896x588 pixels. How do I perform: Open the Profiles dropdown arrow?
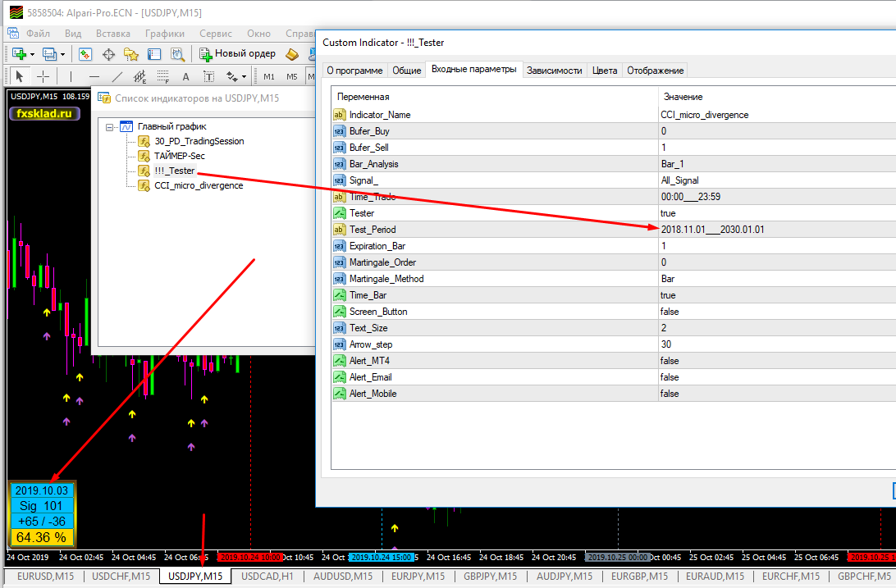click(x=62, y=55)
